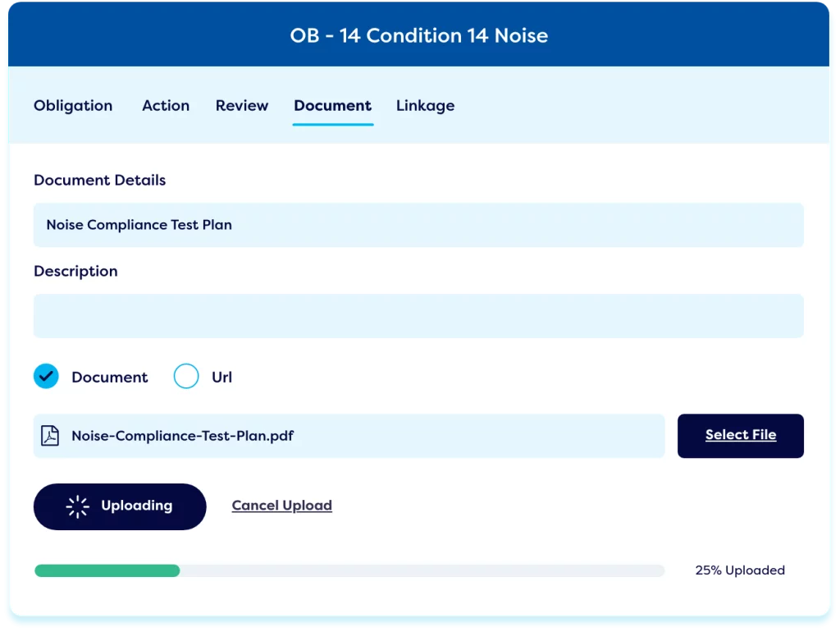The width and height of the screenshot is (840, 632).
Task: Click the 25% Uploaded label
Action: (x=740, y=570)
